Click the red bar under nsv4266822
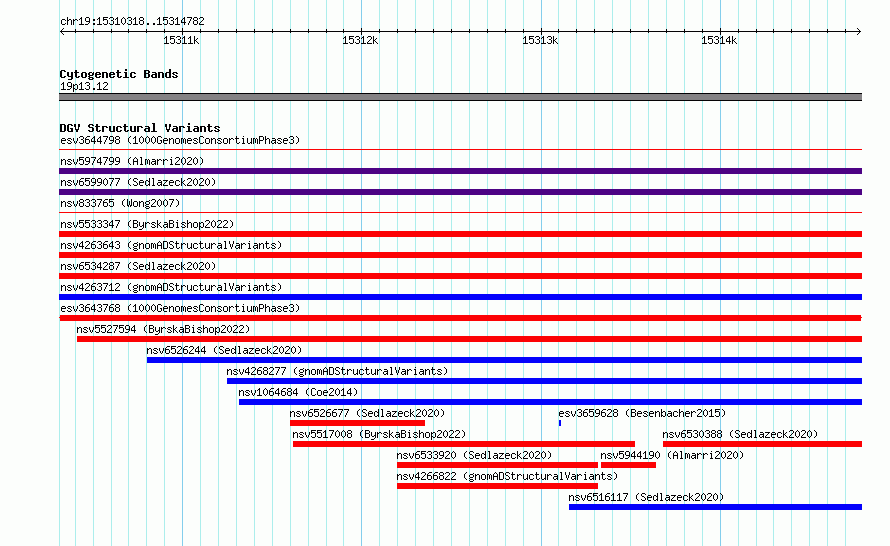 pyautogui.click(x=497, y=486)
